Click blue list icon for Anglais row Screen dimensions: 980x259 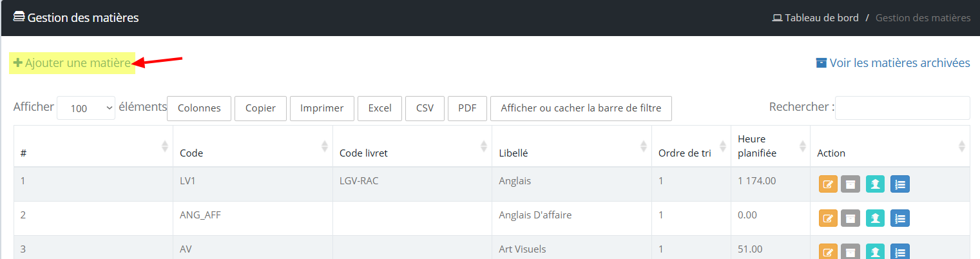(x=900, y=184)
